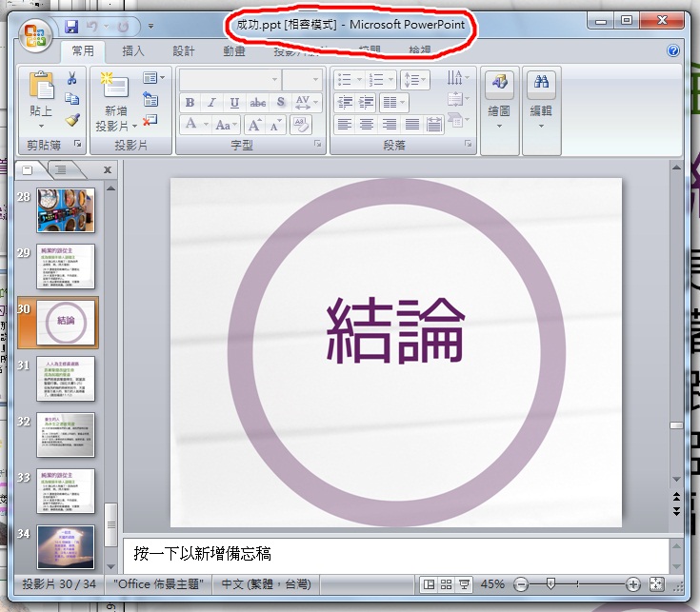700x612 pixels.
Task: Open Clipboard (剪貼簿) dialog launcher
Action: tap(78, 144)
